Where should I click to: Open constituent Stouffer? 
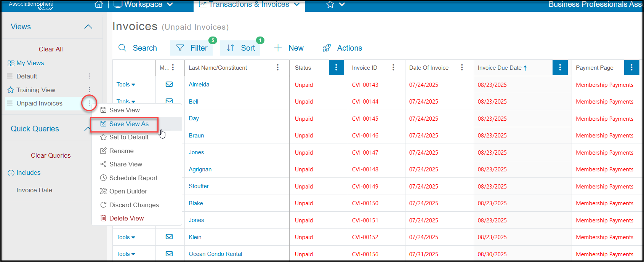(x=199, y=186)
